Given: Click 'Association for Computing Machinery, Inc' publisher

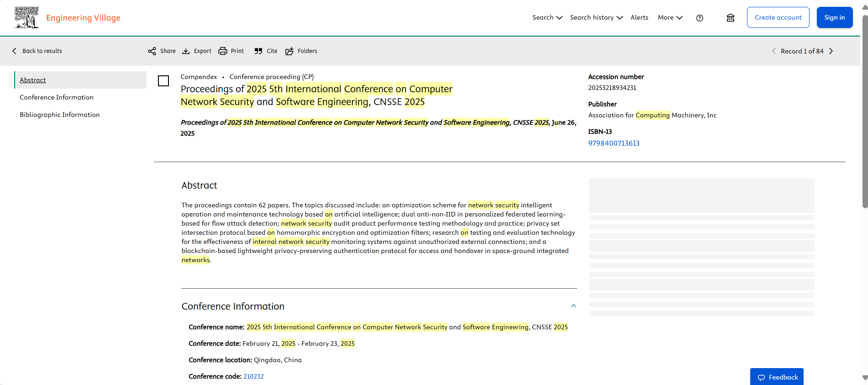Looking at the screenshot, I should [x=652, y=115].
